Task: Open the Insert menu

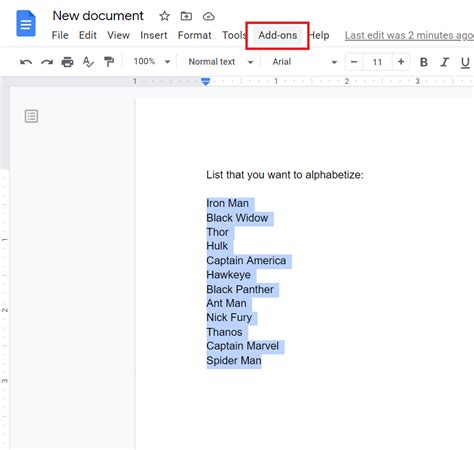Action: point(154,35)
